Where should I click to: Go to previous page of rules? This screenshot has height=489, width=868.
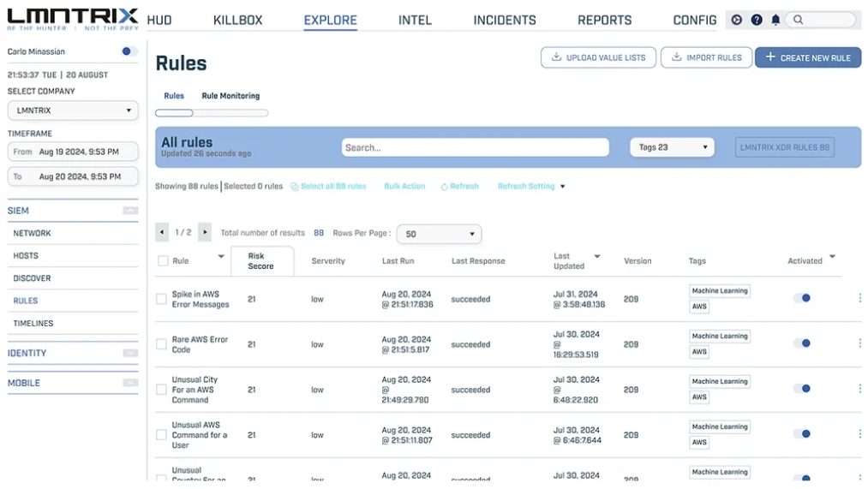point(162,232)
